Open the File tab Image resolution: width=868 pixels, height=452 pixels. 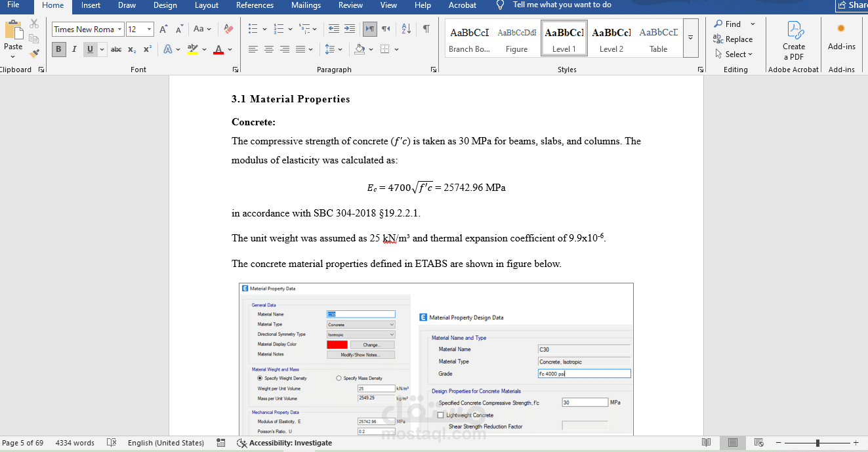point(13,5)
